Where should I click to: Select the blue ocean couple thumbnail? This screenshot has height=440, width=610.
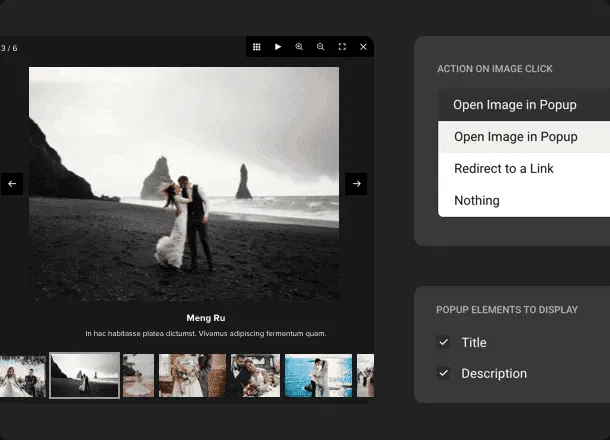[318, 375]
